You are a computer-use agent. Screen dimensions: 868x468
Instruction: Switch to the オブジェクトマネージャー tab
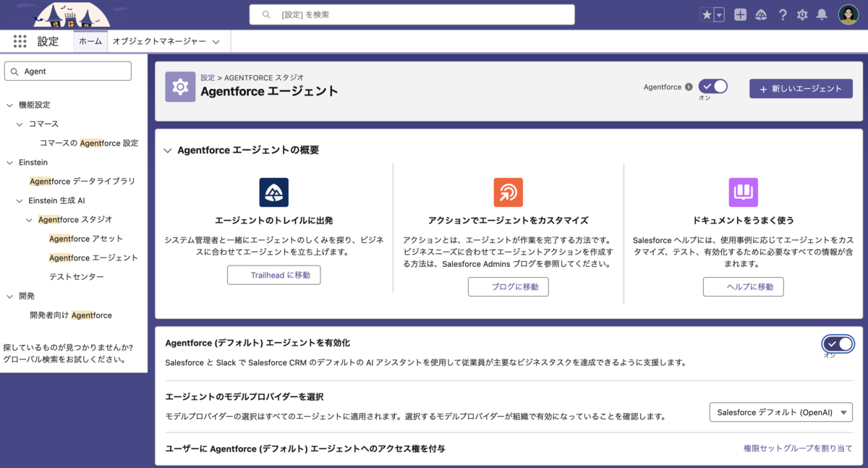(x=159, y=42)
